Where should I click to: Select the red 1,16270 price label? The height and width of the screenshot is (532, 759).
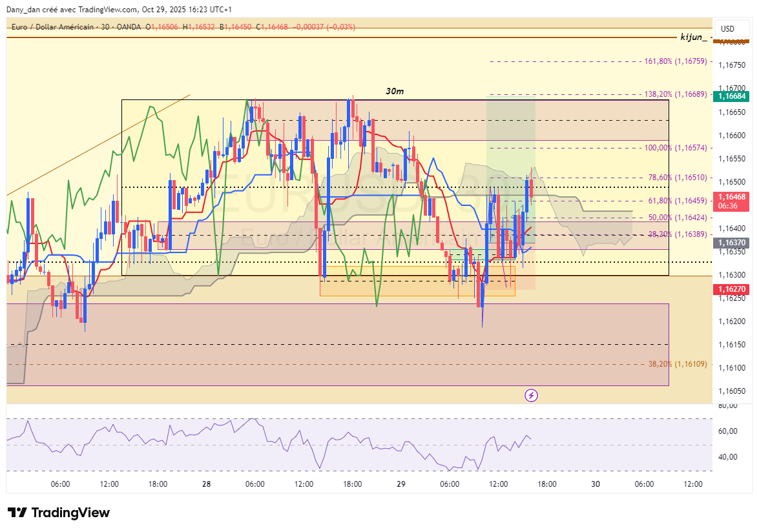pos(731,289)
